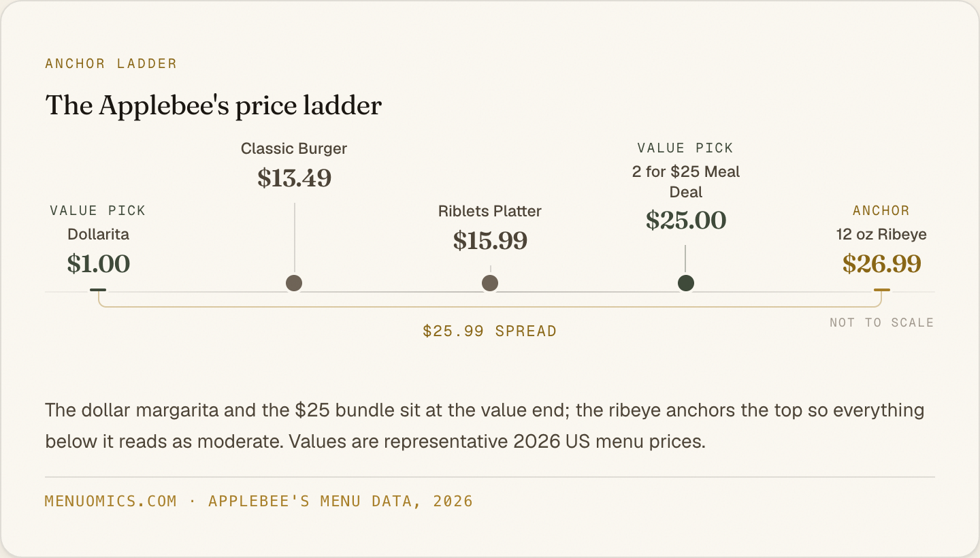The image size is (980, 558).
Task: Click the Applebee's price ladder title
Action: click(x=214, y=106)
